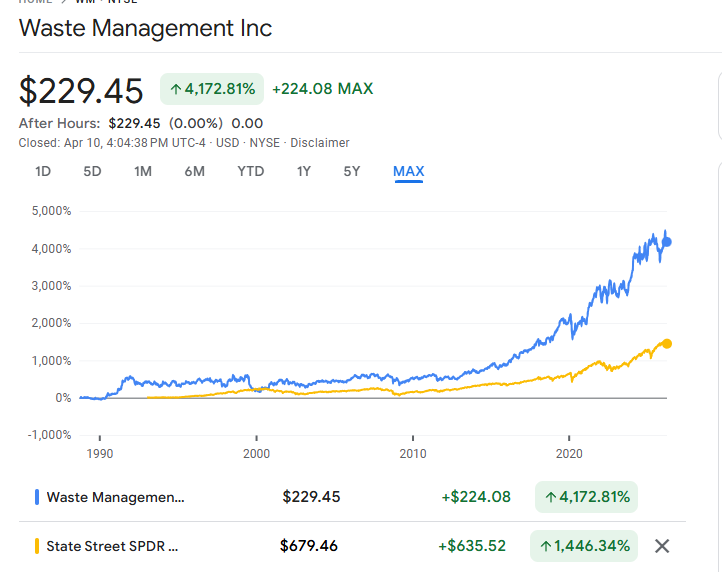Click the 1,000% y-axis label
Image resolution: width=722 pixels, height=572 pixels.
coord(51,361)
